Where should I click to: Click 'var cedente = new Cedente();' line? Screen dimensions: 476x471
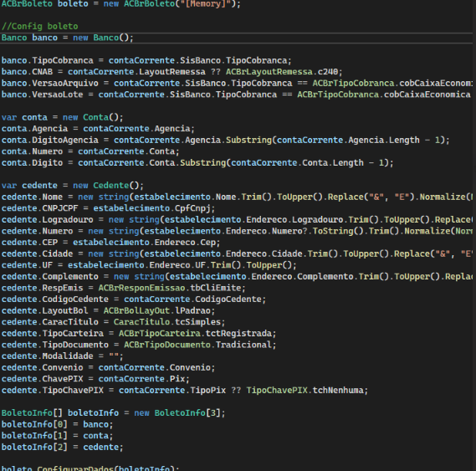coord(73,186)
